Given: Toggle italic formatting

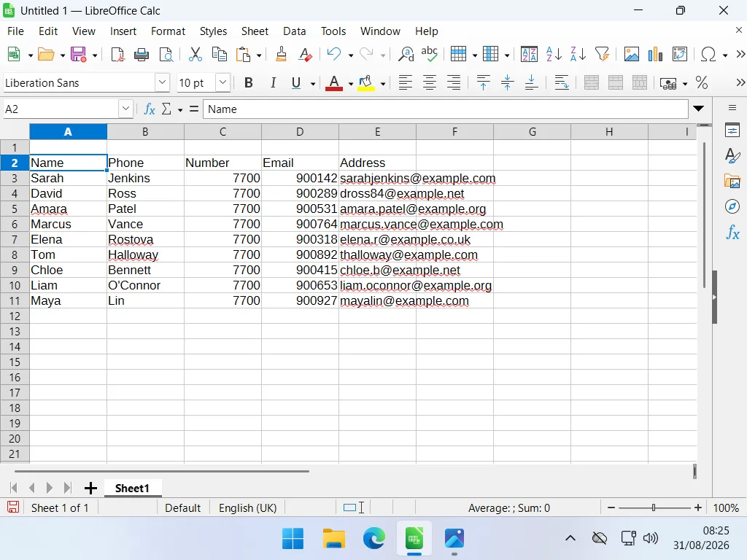Looking at the screenshot, I should tap(273, 83).
